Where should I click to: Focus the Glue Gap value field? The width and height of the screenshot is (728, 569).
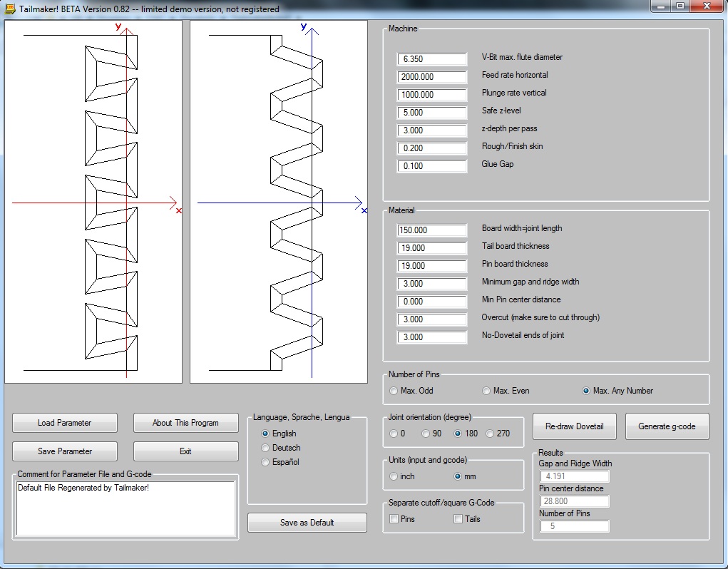pos(432,166)
